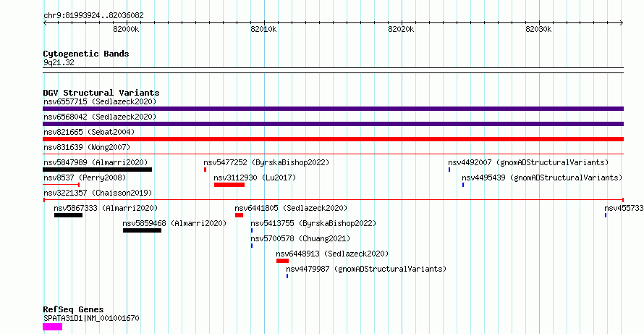The width and height of the screenshot is (644, 334).
Task: Open nsv3112930 (Lu2017) label
Action: point(255,178)
